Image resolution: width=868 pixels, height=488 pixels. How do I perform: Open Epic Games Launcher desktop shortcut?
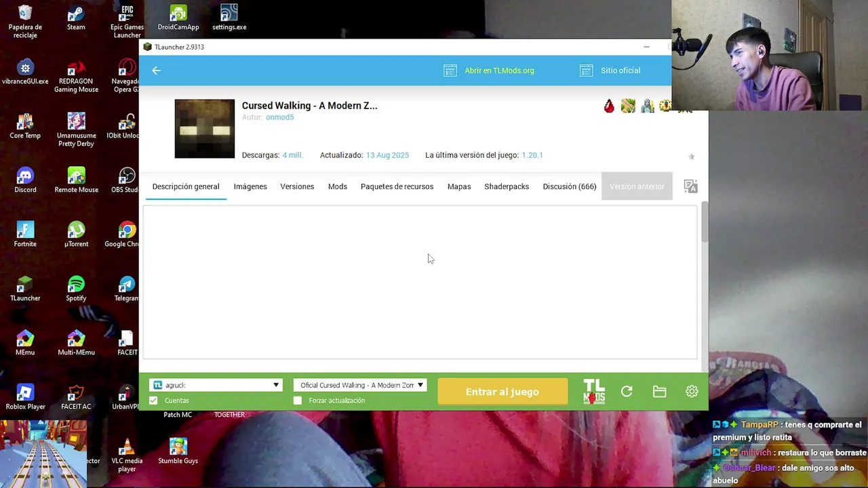click(x=127, y=22)
